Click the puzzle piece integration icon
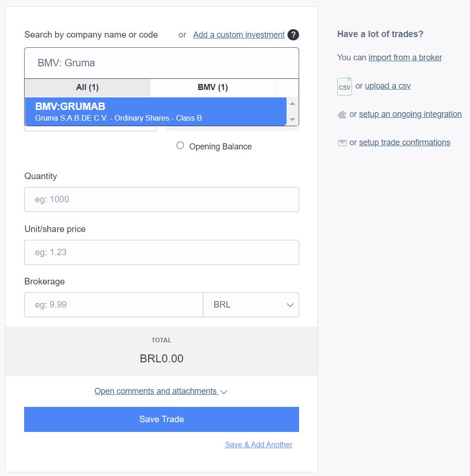Image resolution: width=470 pixels, height=476 pixels. click(342, 114)
